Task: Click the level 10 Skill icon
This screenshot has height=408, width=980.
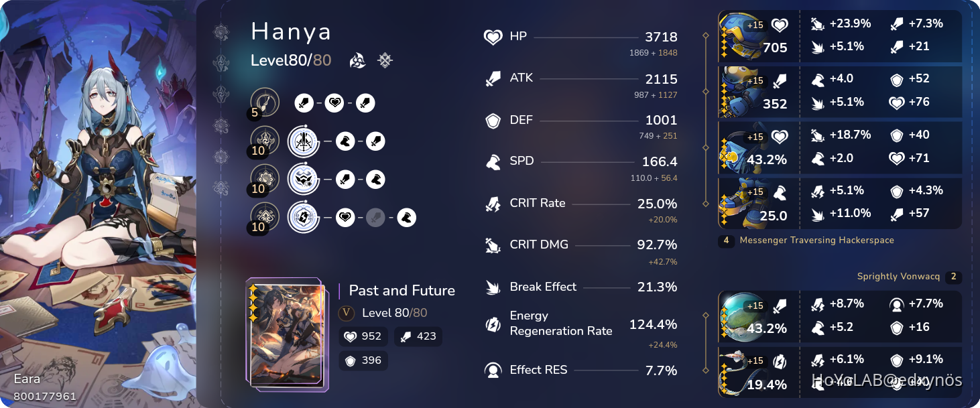Action: 264,141
